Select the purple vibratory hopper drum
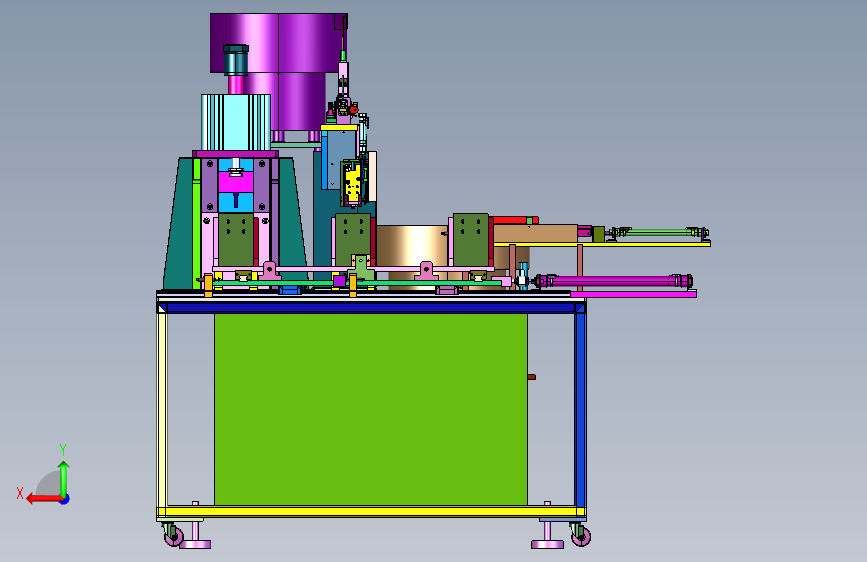 click(279, 72)
